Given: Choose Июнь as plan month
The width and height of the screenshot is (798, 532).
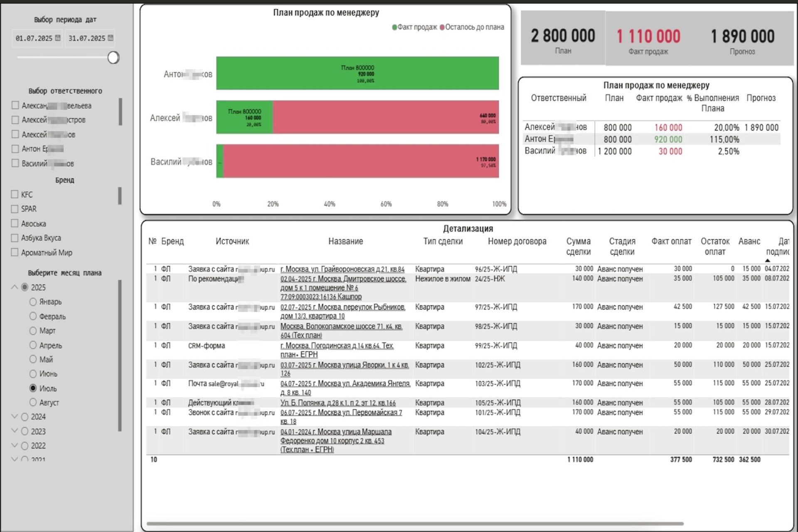Looking at the screenshot, I should pyautogui.click(x=33, y=373).
